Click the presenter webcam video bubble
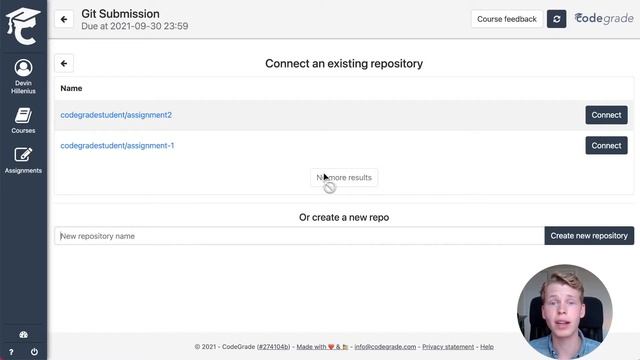This screenshot has width=640, height=360. 564,312
